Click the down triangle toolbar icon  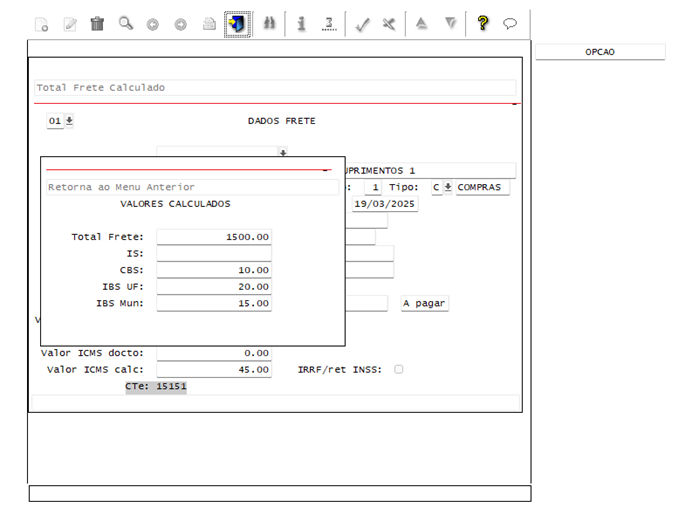[451, 23]
